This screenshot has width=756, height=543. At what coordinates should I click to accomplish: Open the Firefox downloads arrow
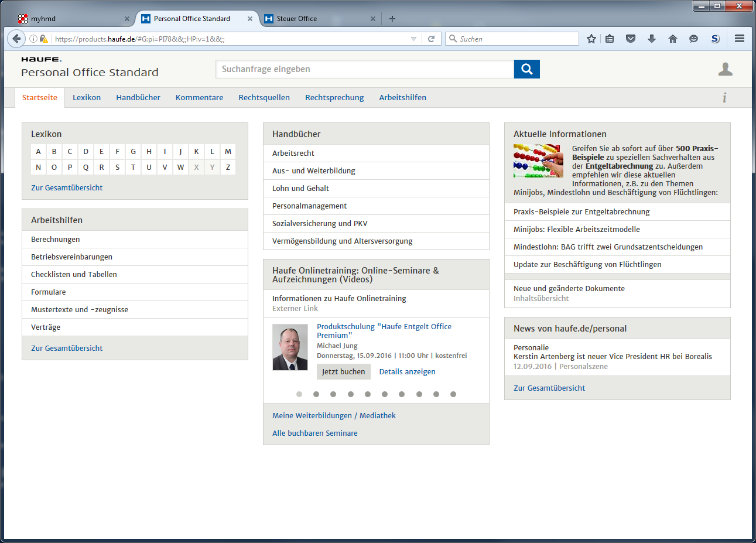click(652, 39)
